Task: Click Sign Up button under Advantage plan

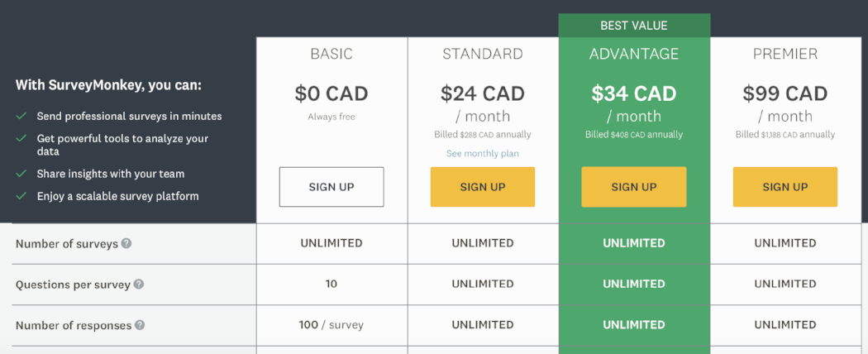Action: pyautogui.click(x=634, y=187)
